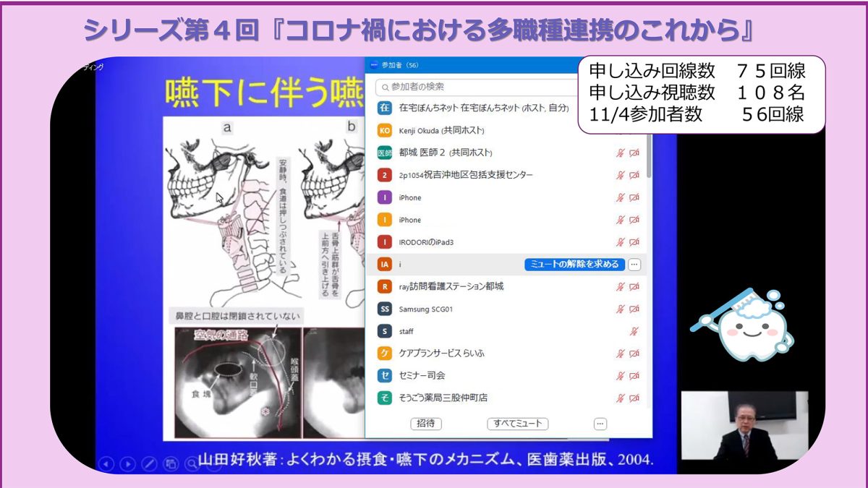This screenshot has width=868, height=488.
Task: Click the slideshow zoom magnifier icon
Action: click(x=192, y=463)
